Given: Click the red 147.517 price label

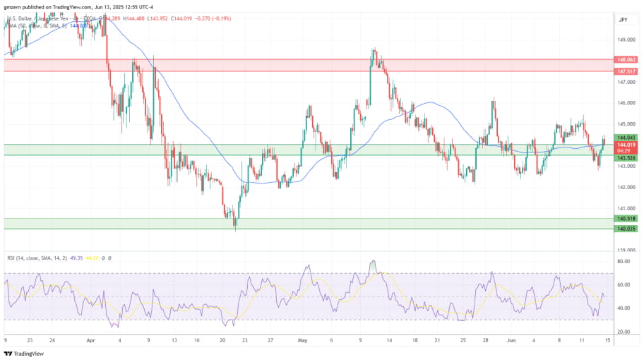Looking at the screenshot, I should (x=626, y=71).
